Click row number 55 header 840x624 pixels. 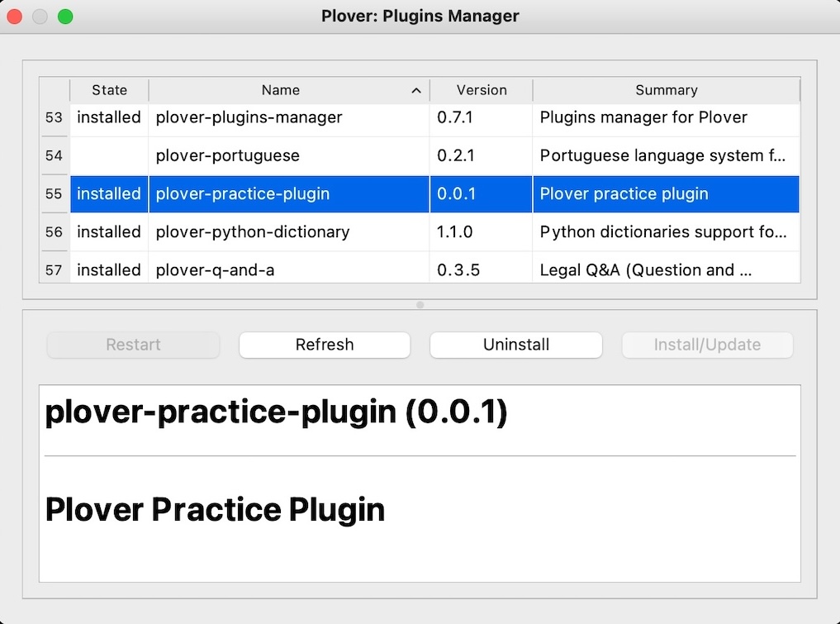(x=55, y=194)
